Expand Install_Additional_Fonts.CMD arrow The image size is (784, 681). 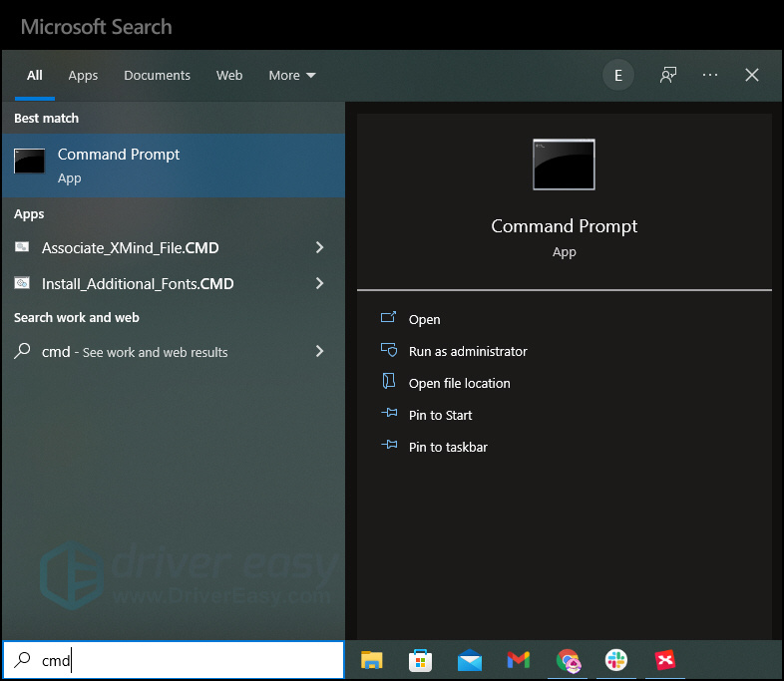coord(319,283)
